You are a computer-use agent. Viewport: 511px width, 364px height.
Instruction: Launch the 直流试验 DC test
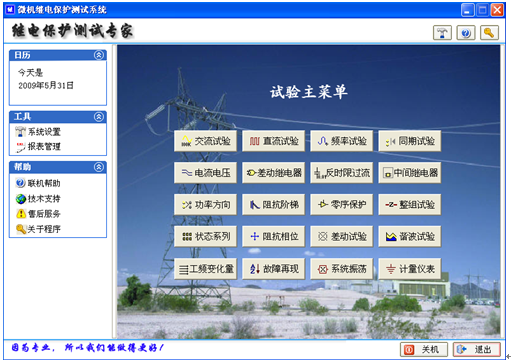[273, 141]
